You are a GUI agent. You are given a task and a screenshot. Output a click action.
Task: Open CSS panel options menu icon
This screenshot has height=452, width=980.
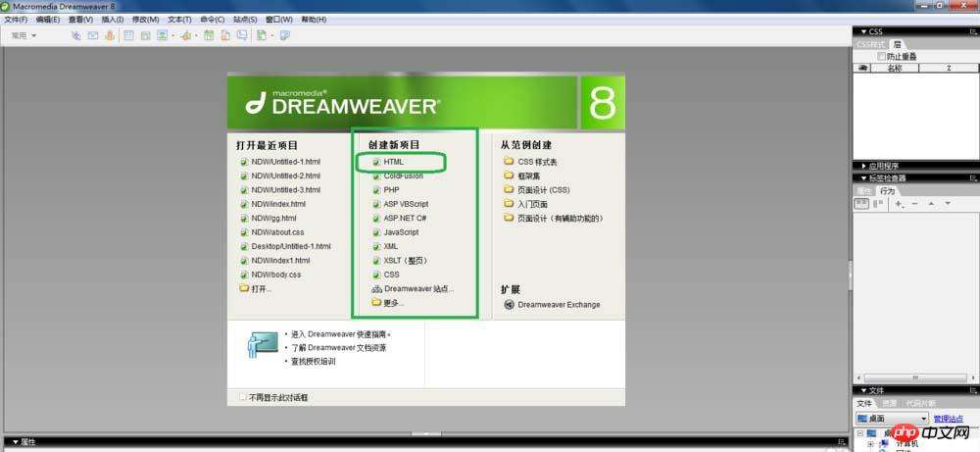(x=974, y=31)
